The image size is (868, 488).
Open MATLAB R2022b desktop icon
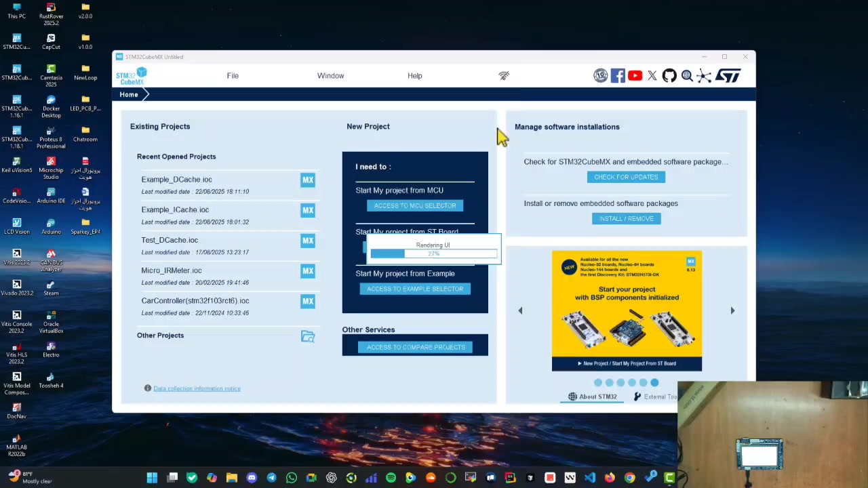coord(17,446)
